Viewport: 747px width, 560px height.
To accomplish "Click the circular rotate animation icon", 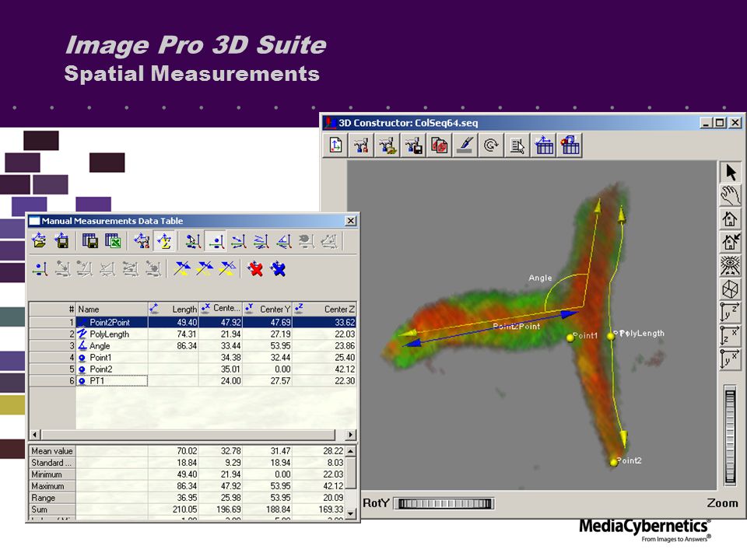I will (491, 145).
